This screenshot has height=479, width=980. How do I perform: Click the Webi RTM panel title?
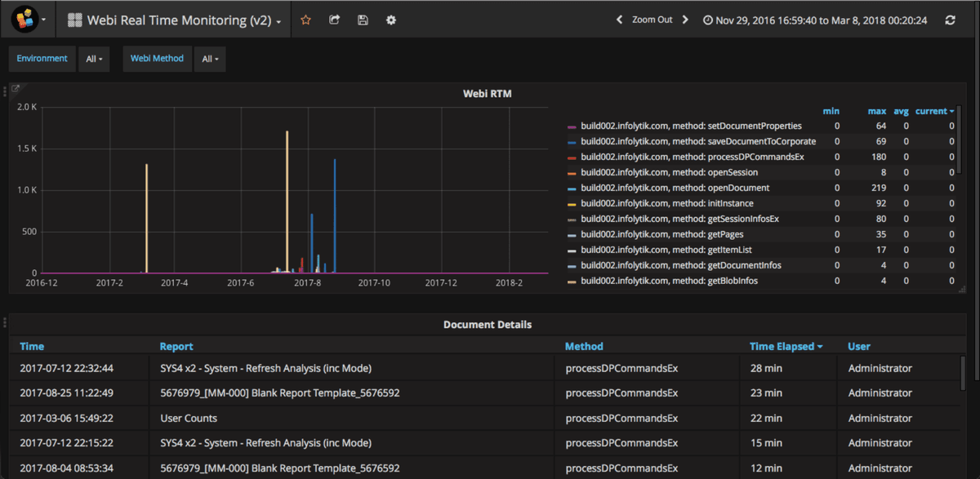488,93
